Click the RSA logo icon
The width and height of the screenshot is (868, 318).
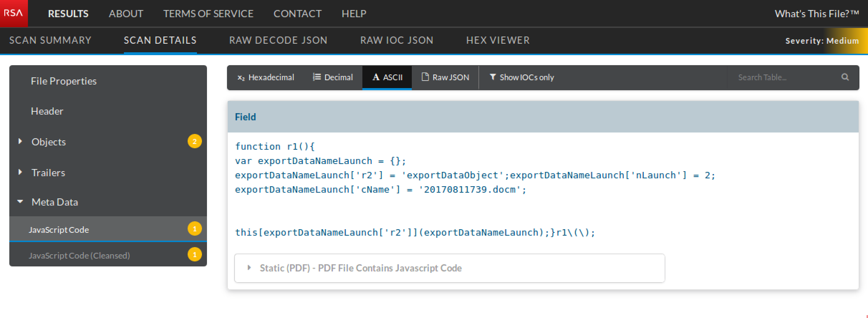(14, 13)
